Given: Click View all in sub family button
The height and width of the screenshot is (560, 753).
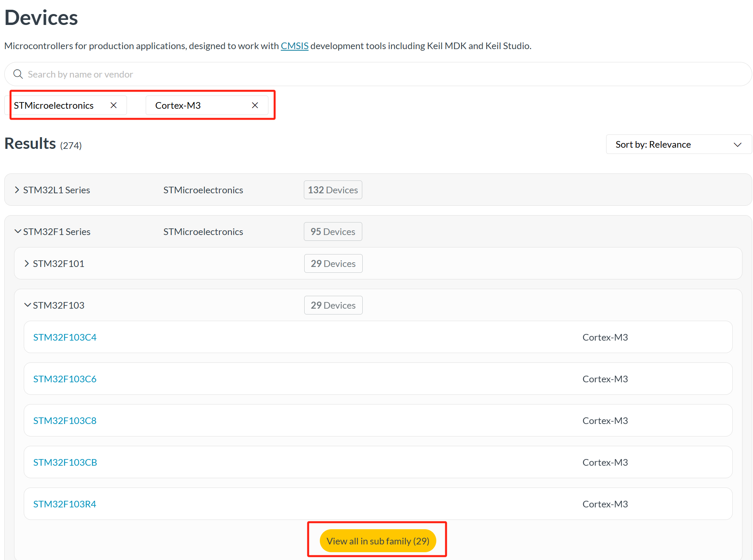Looking at the screenshot, I should 377,541.
